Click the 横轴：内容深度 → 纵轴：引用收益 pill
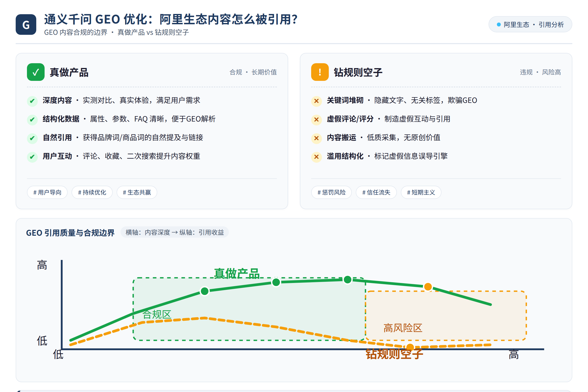The width and height of the screenshot is (588, 392). click(x=174, y=232)
